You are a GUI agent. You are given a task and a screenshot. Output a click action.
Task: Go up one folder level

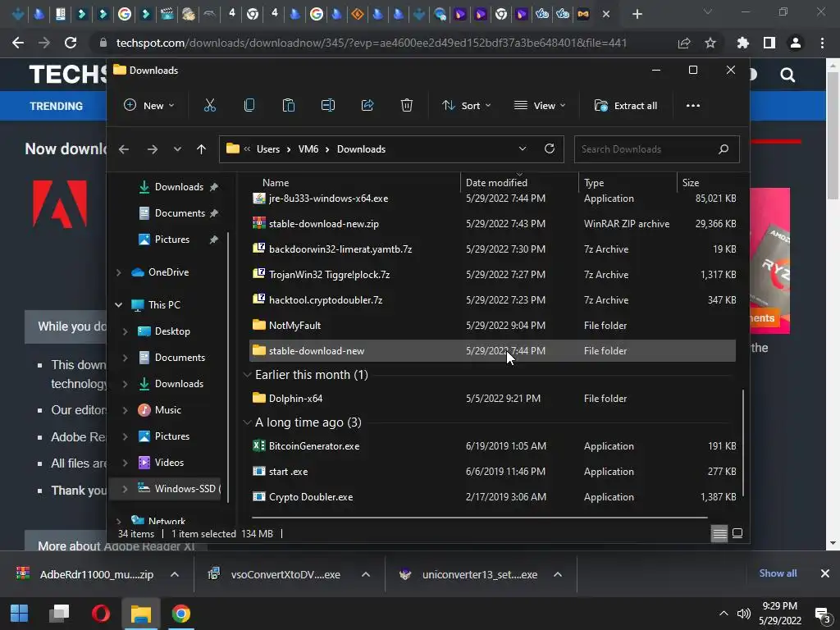(201, 148)
